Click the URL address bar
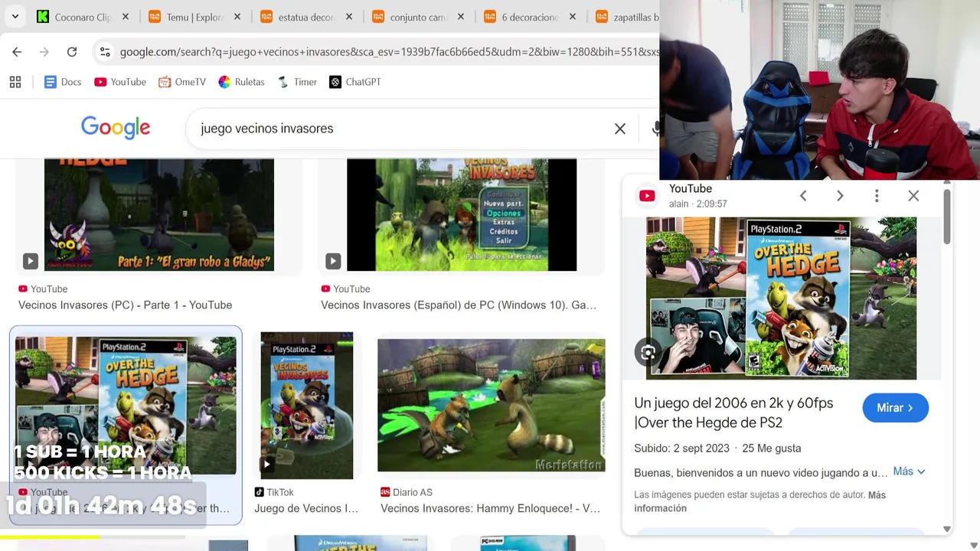This screenshot has height=551, width=980. click(389, 52)
